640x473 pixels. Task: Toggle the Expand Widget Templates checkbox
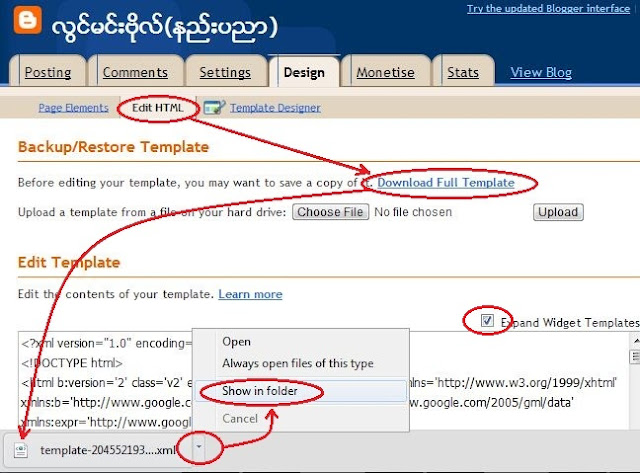(x=487, y=320)
